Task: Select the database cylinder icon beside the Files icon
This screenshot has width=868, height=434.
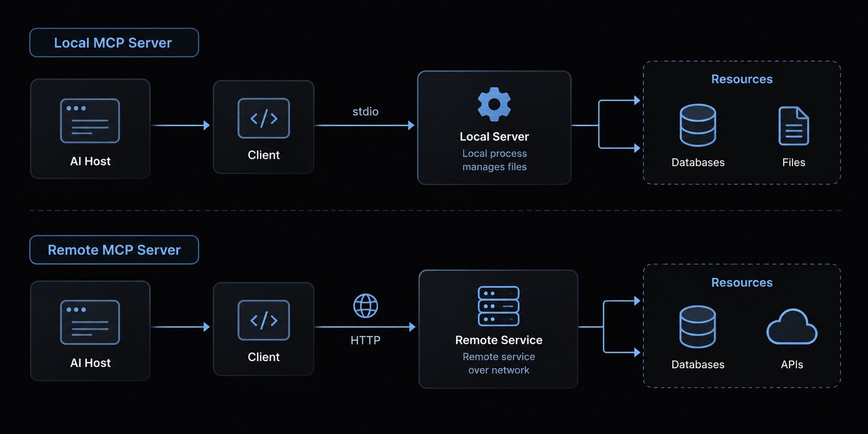Action: tap(698, 125)
